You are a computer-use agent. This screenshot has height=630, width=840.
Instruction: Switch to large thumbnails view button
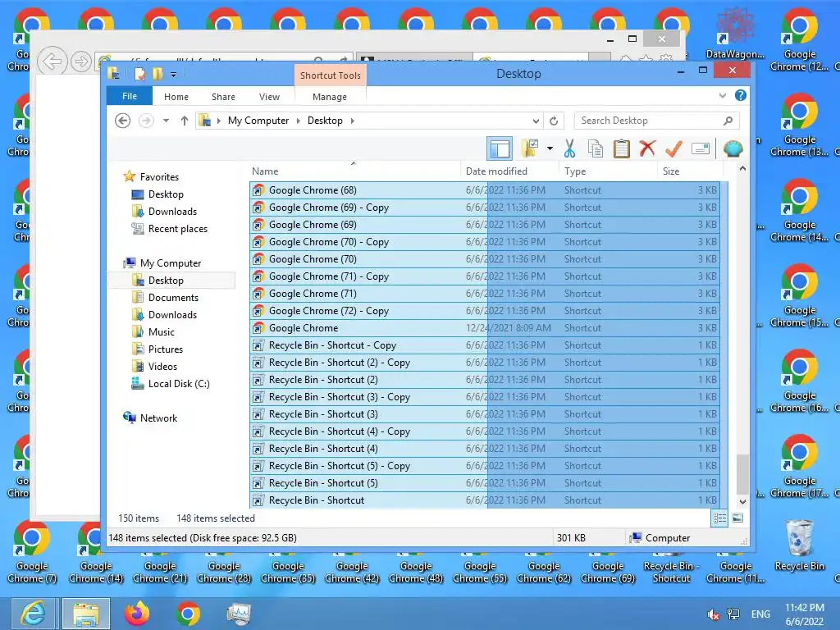(737, 518)
